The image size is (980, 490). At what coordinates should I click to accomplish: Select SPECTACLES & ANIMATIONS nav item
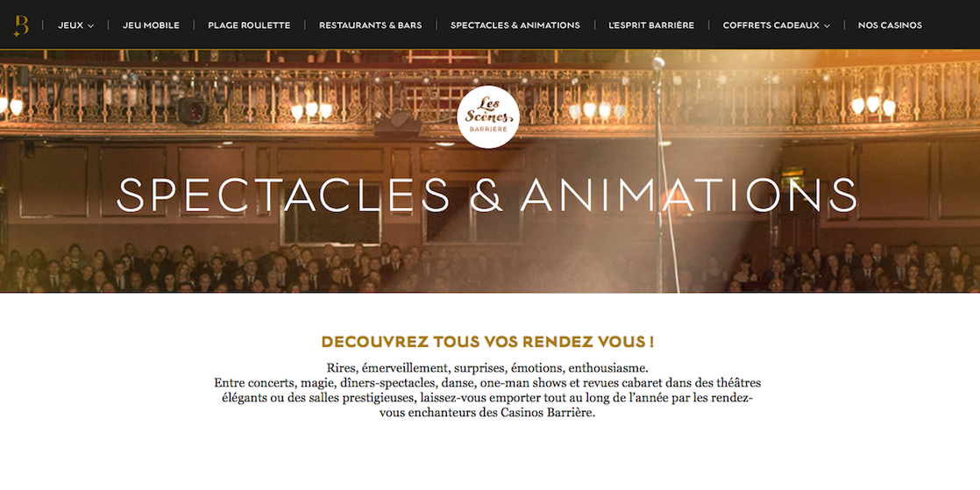(x=515, y=25)
